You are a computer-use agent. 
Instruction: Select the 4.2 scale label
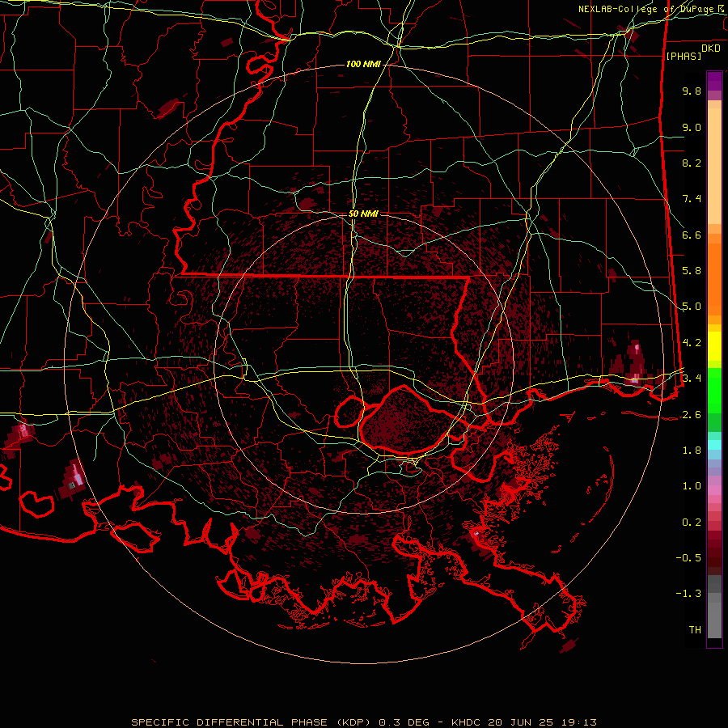pyautogui.click(x=692, y=343)
